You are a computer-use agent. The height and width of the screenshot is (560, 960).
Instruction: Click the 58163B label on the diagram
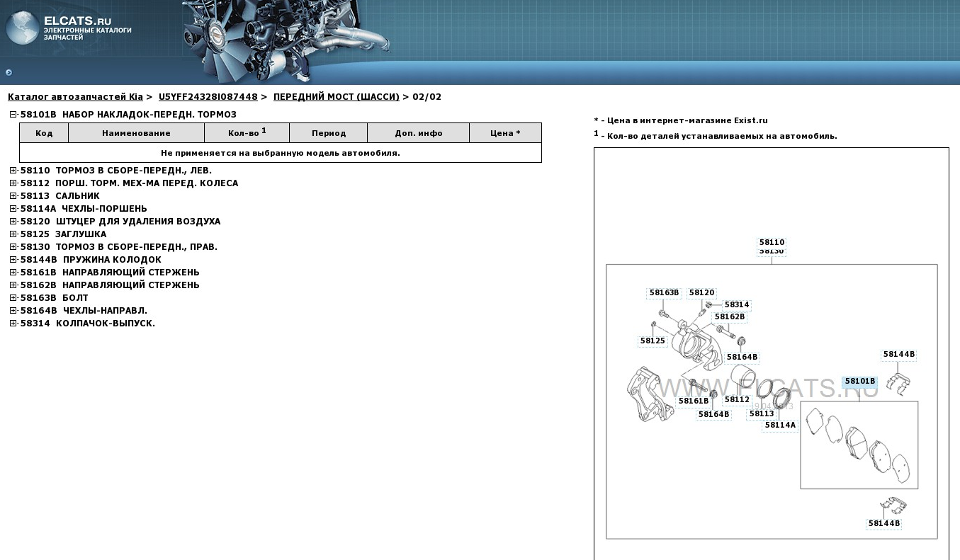[x=664, y=292]
